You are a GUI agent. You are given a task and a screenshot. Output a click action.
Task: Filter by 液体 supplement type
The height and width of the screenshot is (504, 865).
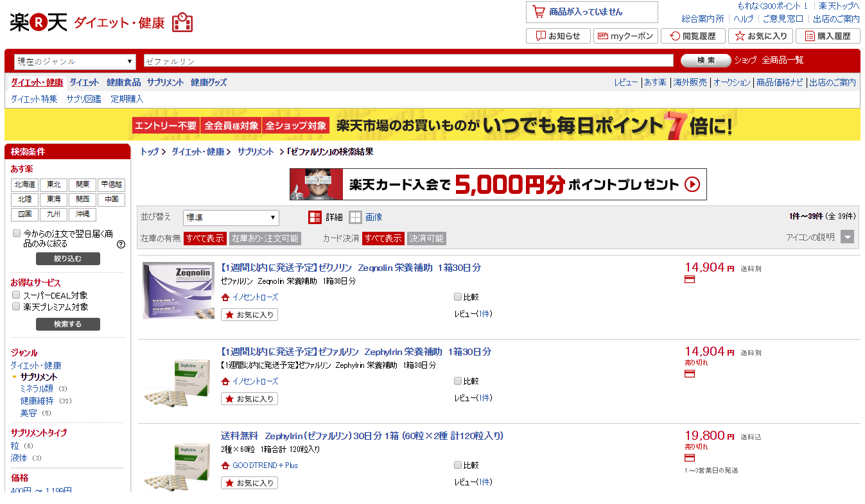point(19,458)
